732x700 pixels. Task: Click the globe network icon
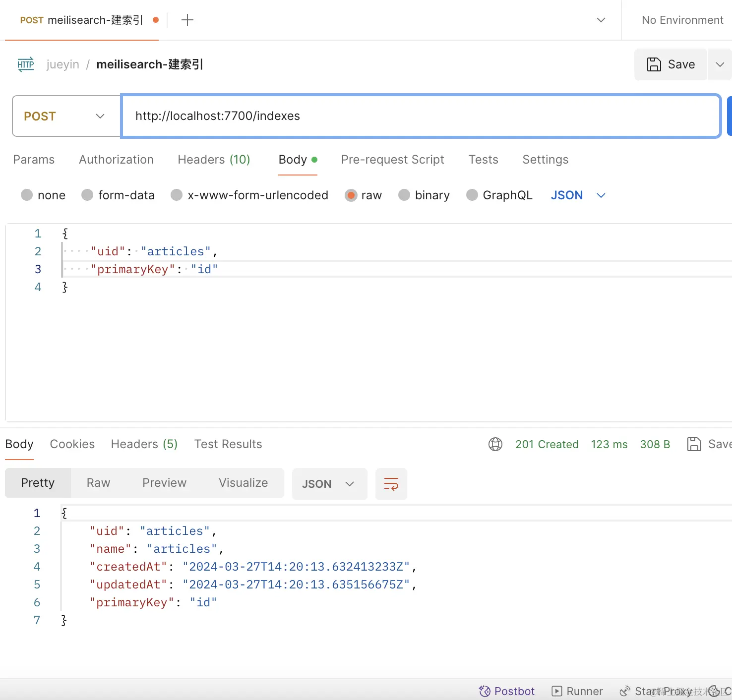point(495,444)
